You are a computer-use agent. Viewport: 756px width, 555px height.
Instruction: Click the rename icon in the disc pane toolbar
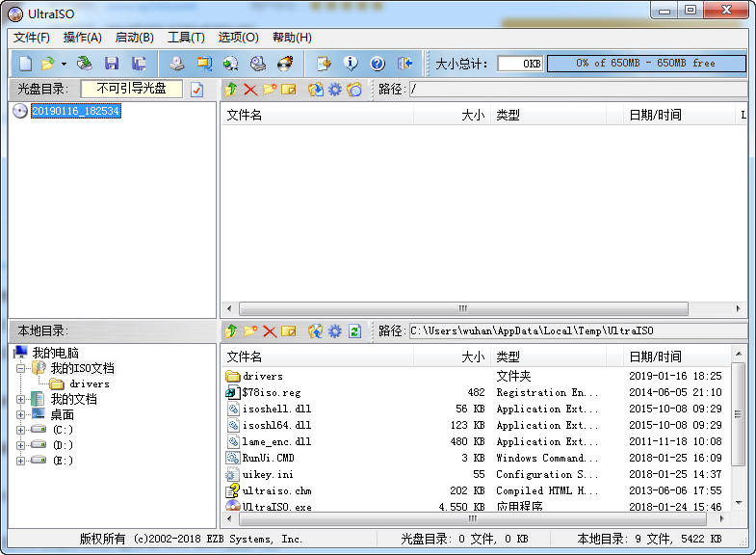point(289,90)
